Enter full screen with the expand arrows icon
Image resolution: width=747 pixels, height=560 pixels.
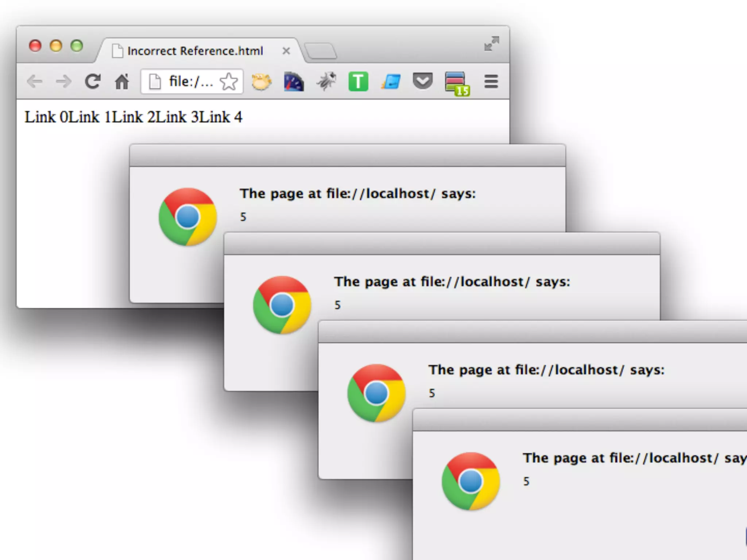pyautogui.click(x=492, y=44)
